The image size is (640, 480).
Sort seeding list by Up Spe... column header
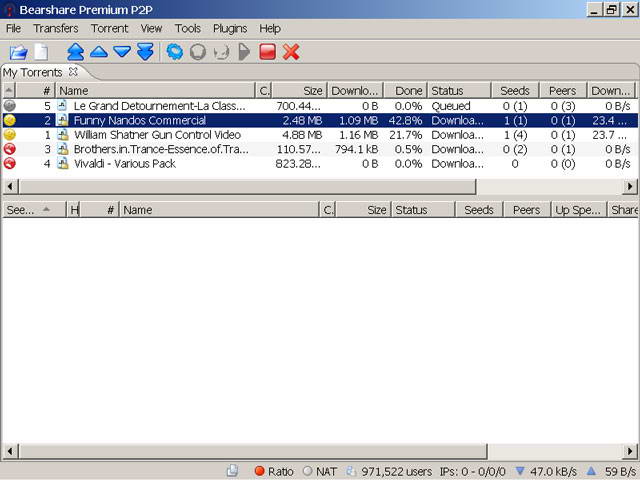coord(578,210)
